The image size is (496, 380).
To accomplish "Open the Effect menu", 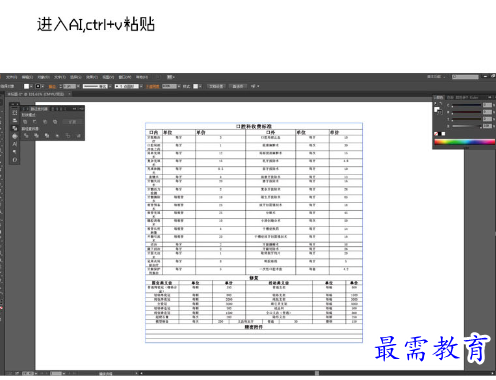I will tap(92, 77).
